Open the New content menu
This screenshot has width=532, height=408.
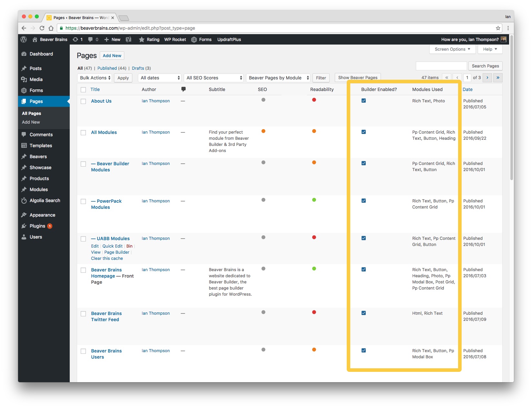tap(112, 39)
